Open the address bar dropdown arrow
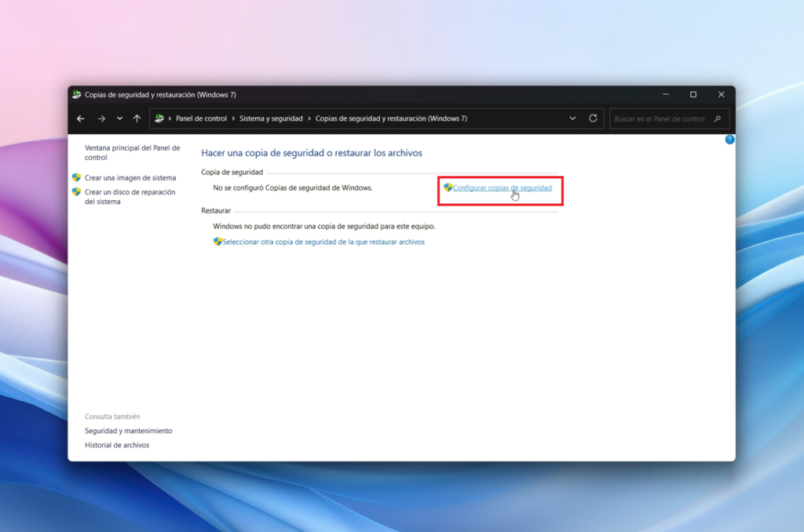 pos(572,118)
